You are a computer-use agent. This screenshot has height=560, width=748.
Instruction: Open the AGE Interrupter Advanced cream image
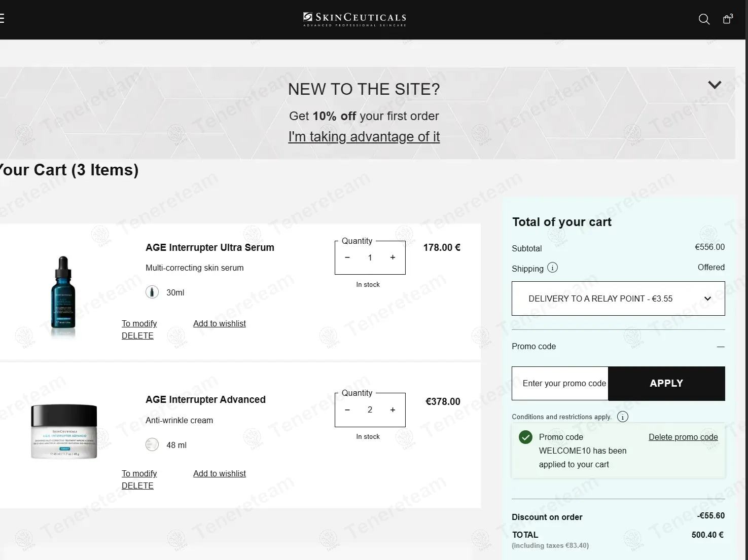pyautogui.click(x=64, y=431)
